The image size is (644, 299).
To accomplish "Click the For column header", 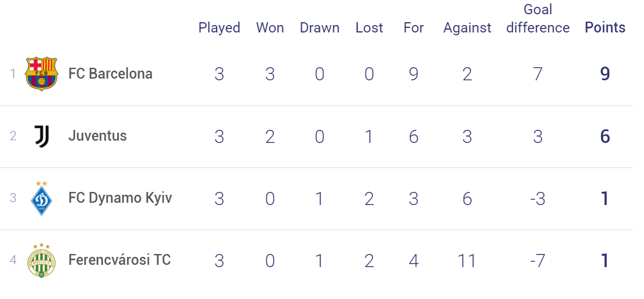I will 414,27.
